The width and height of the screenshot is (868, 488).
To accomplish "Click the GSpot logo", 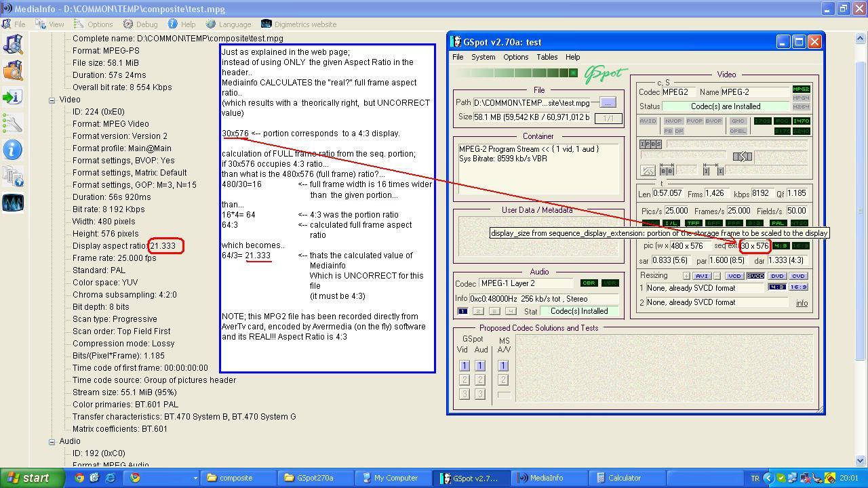I will pos(606,74).
